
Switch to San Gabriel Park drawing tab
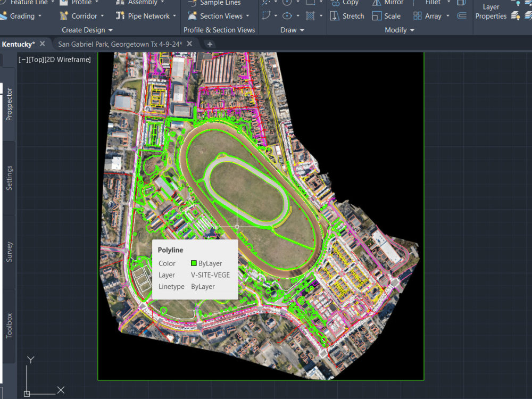120,44
